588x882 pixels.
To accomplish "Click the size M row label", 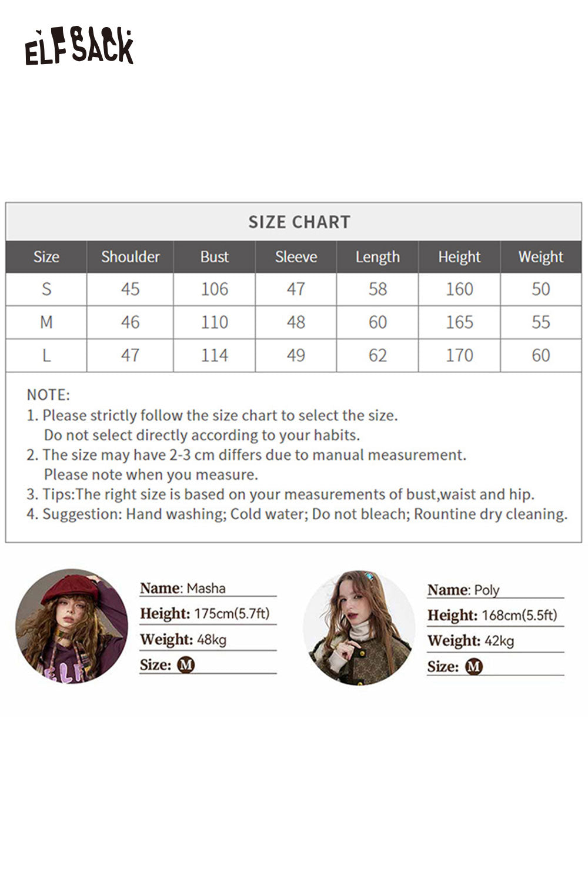I will (46, 322).
